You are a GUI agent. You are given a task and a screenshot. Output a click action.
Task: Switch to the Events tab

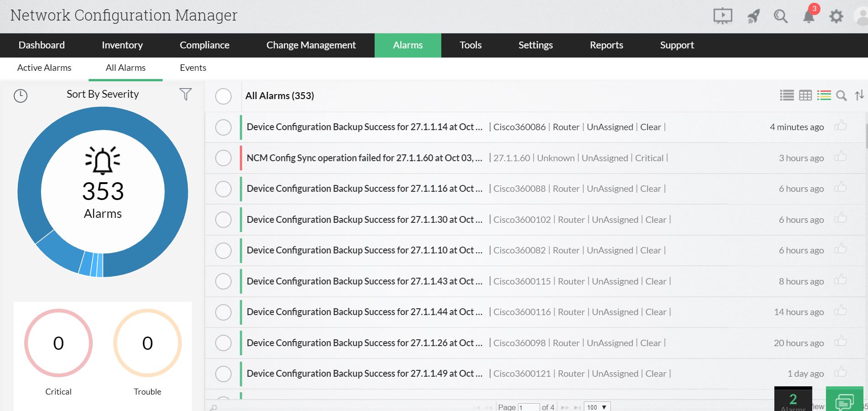(193, 68)
